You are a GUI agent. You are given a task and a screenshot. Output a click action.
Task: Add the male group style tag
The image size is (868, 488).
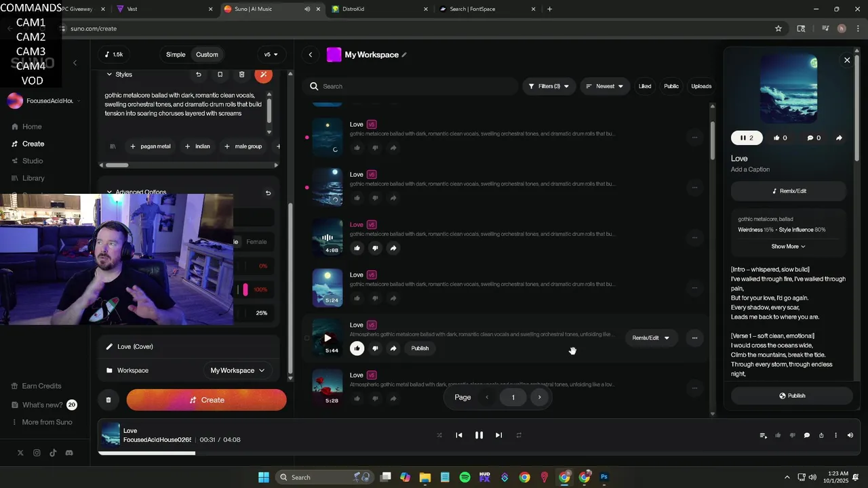[243, 146]
